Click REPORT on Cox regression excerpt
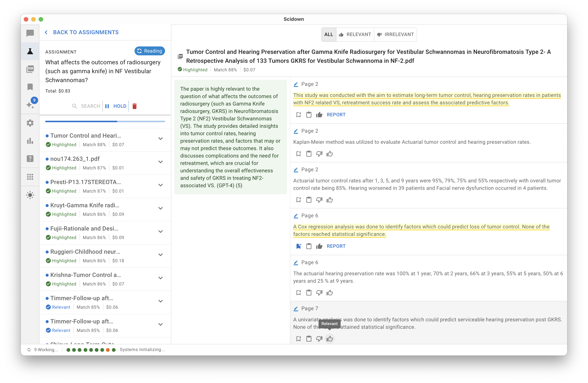 click(x=336, y=246)
